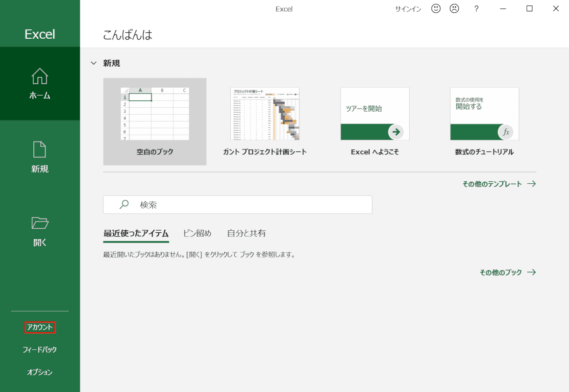The width and height of the screenshot is (569, 392).
Task: Click the frowning face feedback icon
Action: [454, 8]
